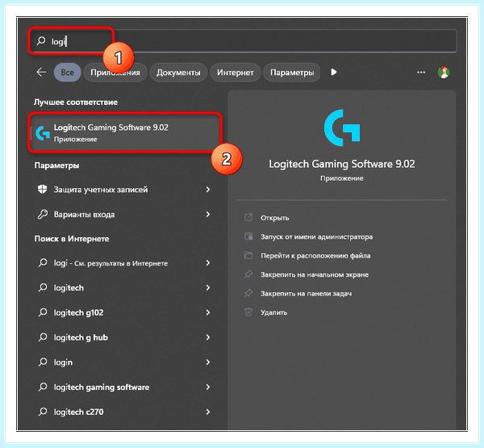Click the shield icon for 'Защита учетных записей'
Viewport: 484px width, 448px height.
pos(42,189)
